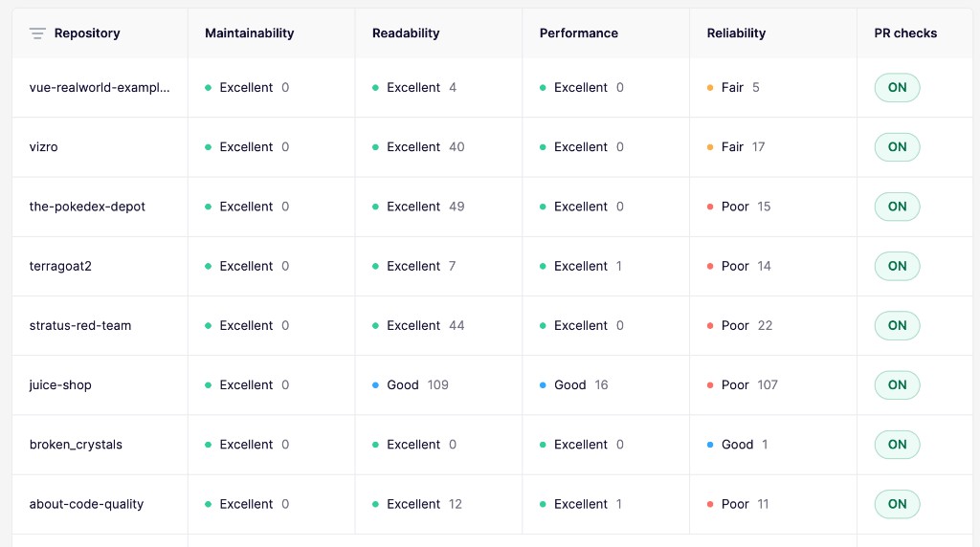Toggle PR checks switch for vizro
Screen dimensions: 980x547
tap(897, 146)
